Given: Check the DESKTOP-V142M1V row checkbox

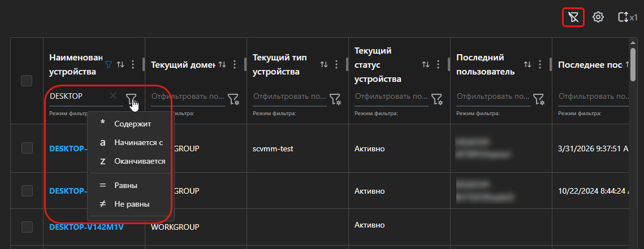Looking at the screenshot, I should click(x=27, y=227).
